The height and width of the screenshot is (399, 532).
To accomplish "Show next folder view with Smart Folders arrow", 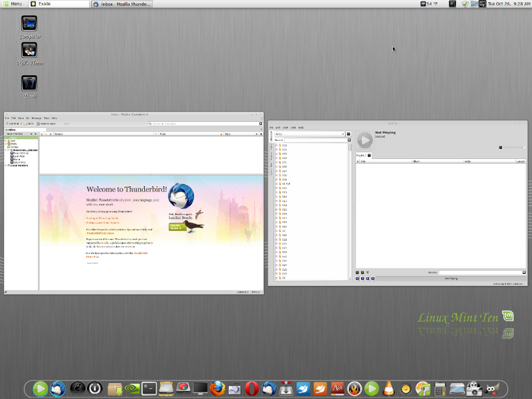I will pyautogui.click(x=36, y=134).
